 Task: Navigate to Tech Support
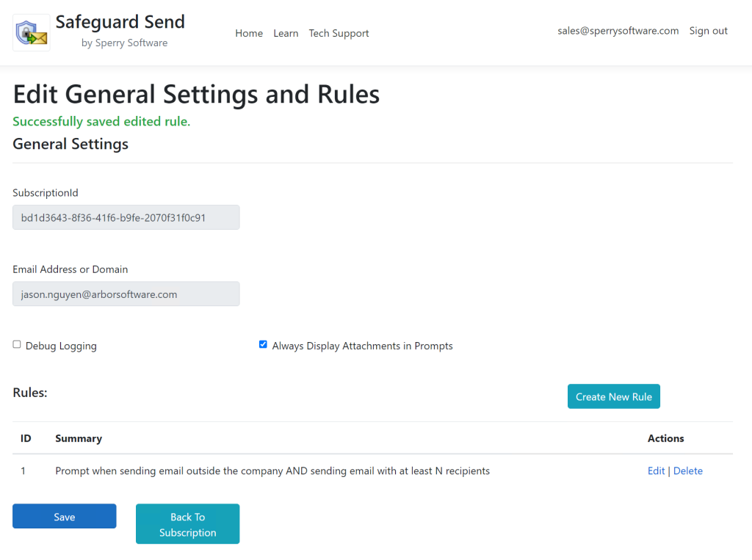pyautogui.click(x=339, y=33)
